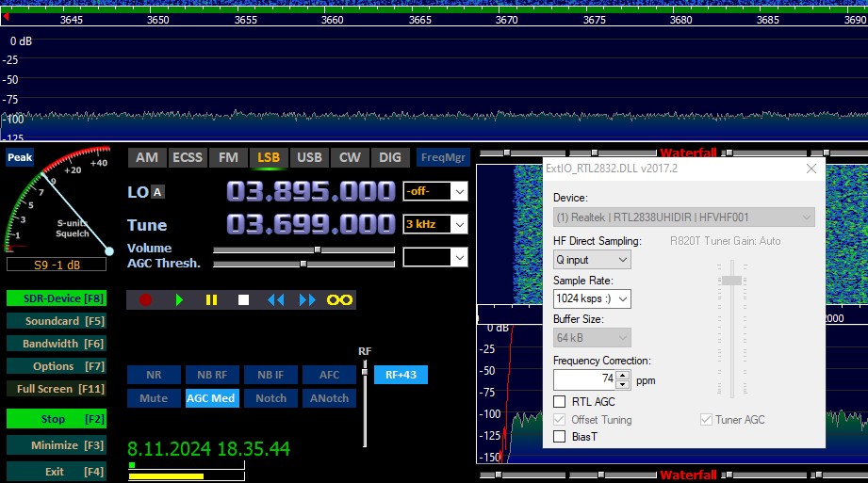The image size is (868, 483).
Task: Toggle the yellow loop playback icon
Action: [x=339, y=299]
